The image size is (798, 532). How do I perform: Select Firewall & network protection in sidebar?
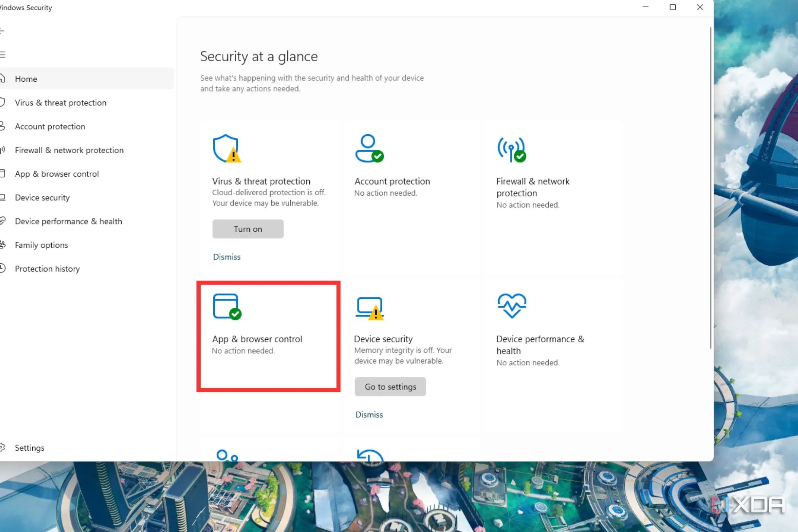(69, 150)
